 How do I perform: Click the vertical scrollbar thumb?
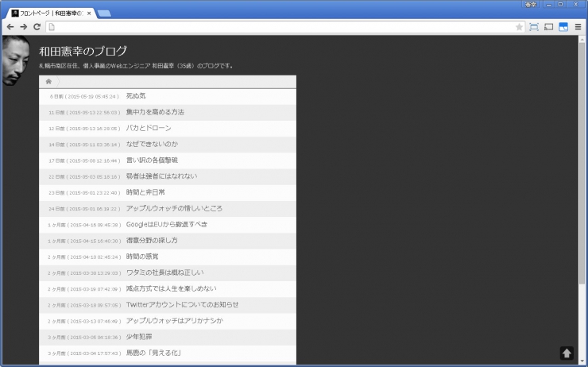(x=582, y=163)
